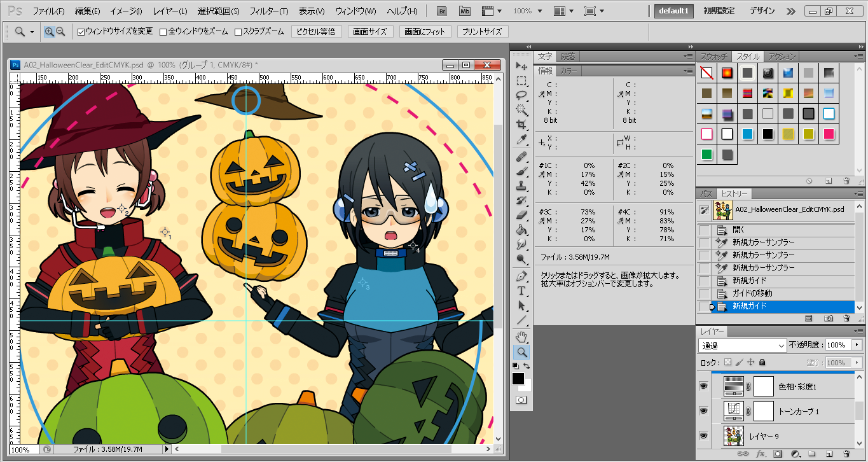
Task: Click the 画面にフィット button
Action: (x=425, y=32)
